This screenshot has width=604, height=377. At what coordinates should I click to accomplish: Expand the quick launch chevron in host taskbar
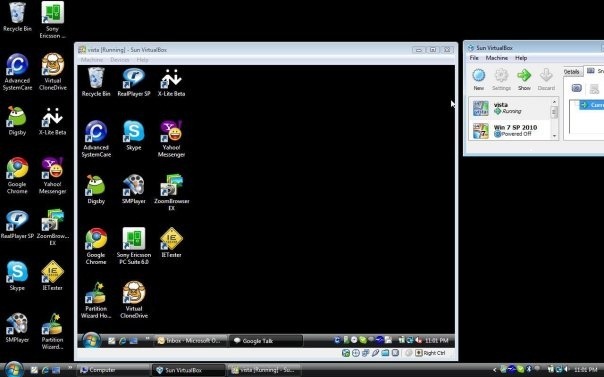click(69, 368)
